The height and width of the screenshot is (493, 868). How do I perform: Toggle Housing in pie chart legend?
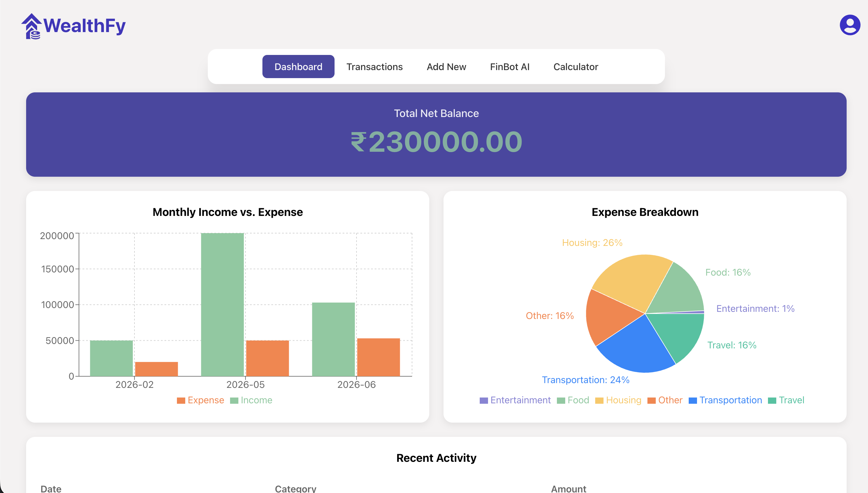pos(618,400)
